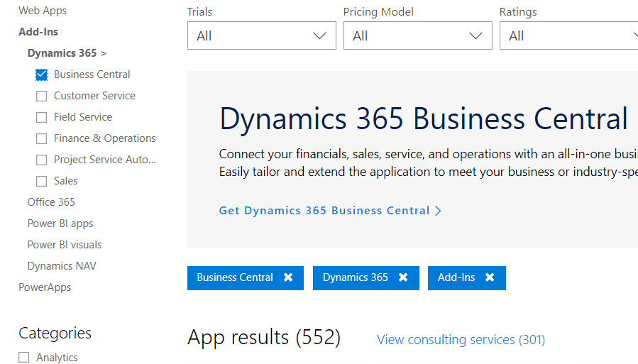This screenshot has height=364, width=638.
Task: Open Dynamics NAV add-ins
Action: coord(62,266)
